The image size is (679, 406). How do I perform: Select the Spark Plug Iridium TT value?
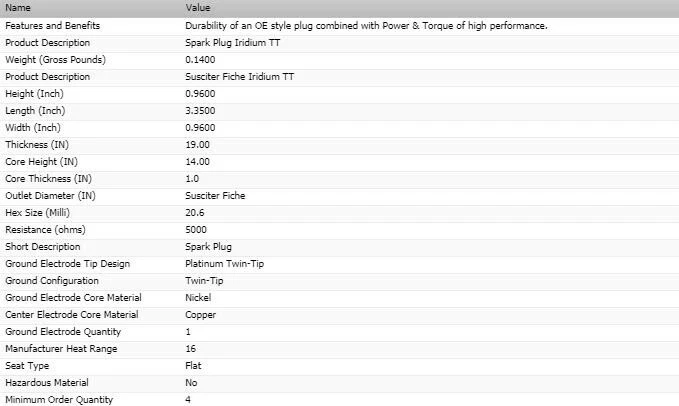click(233, 43)
